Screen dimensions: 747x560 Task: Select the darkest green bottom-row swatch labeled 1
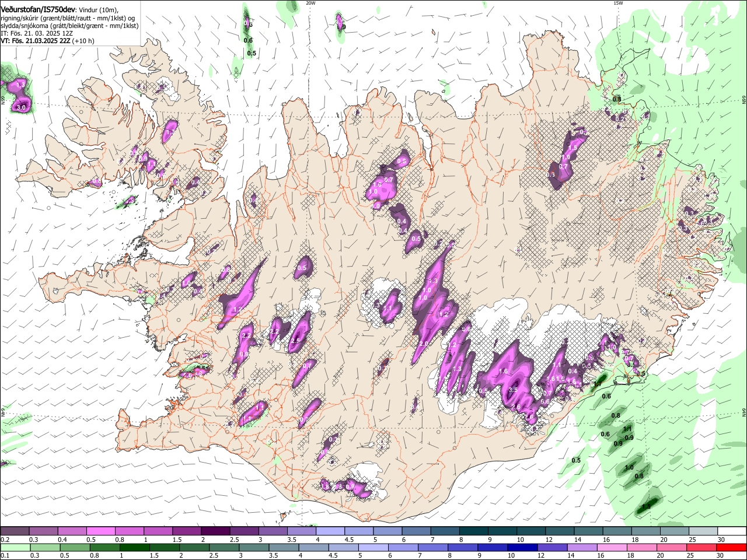(x=134, y=547)
